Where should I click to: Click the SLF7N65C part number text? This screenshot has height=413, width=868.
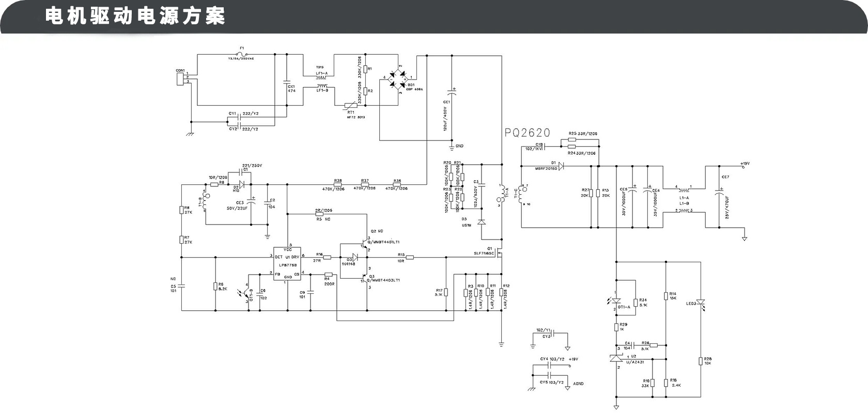tap(484, 253)
